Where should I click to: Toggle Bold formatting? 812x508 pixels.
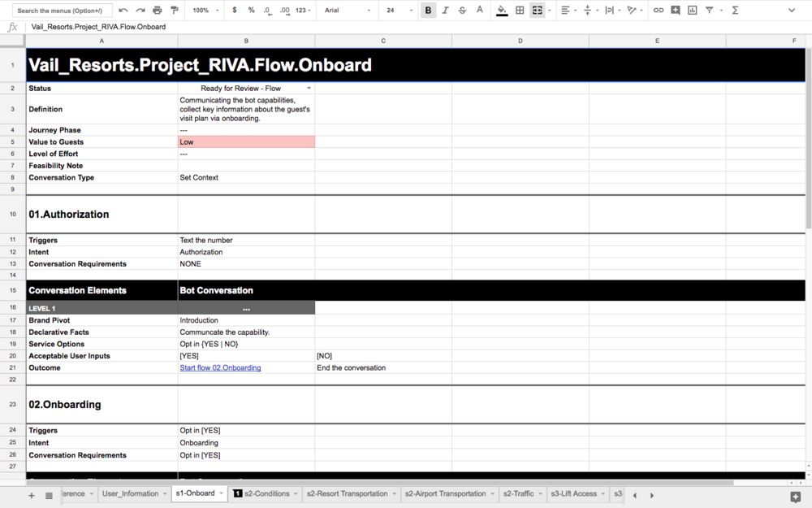[x=428, y=11]
